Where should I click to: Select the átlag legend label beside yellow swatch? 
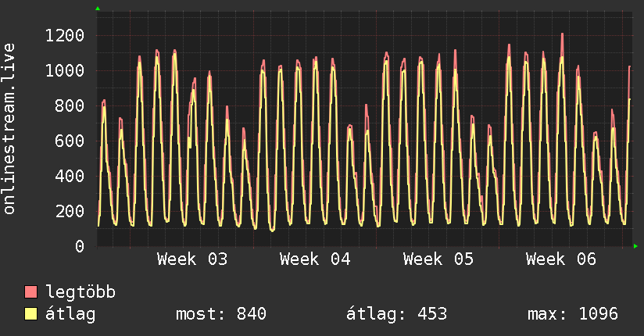coord(70,314)
